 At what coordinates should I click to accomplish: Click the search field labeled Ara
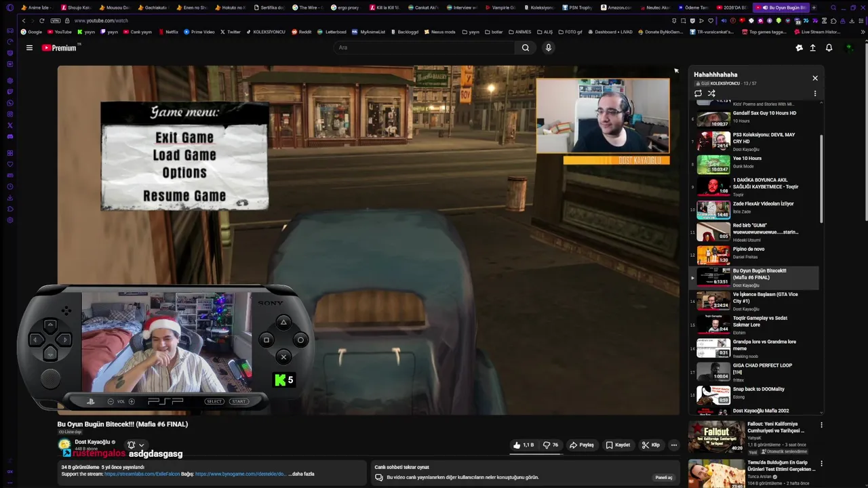pyautogui.click(x=424, y=47)
